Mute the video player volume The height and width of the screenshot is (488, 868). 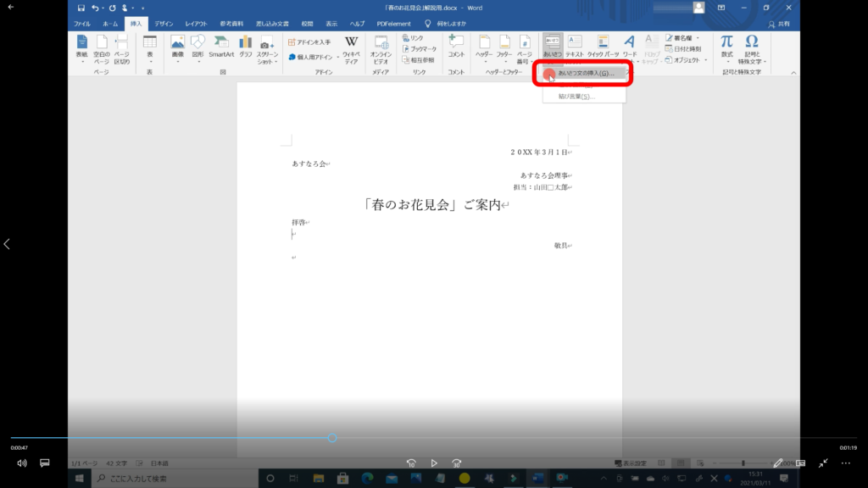tap(22, 463)
